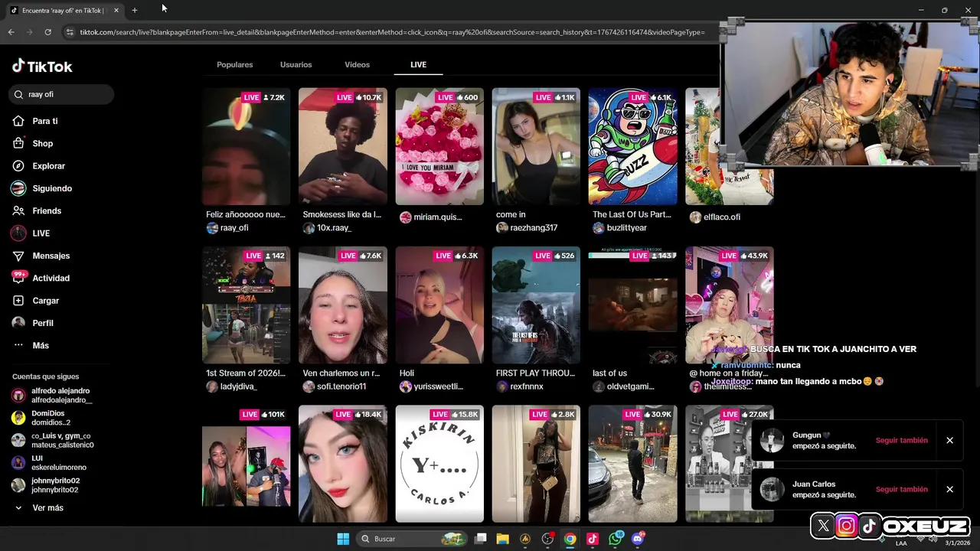Open the Más menu
This screenshot has width=980, height=551.
pos(40,345)
